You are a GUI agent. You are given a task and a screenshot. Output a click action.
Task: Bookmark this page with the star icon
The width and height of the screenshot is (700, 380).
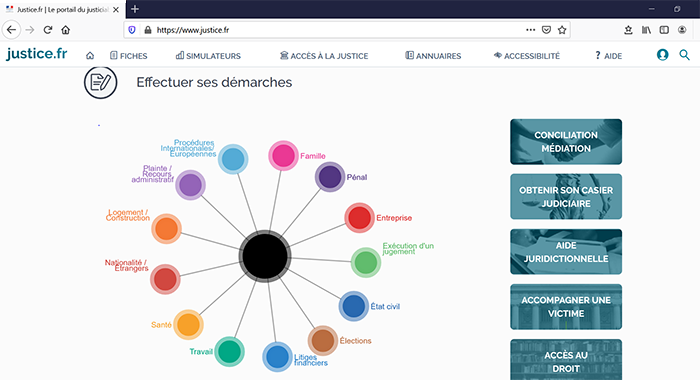[562, 30]
